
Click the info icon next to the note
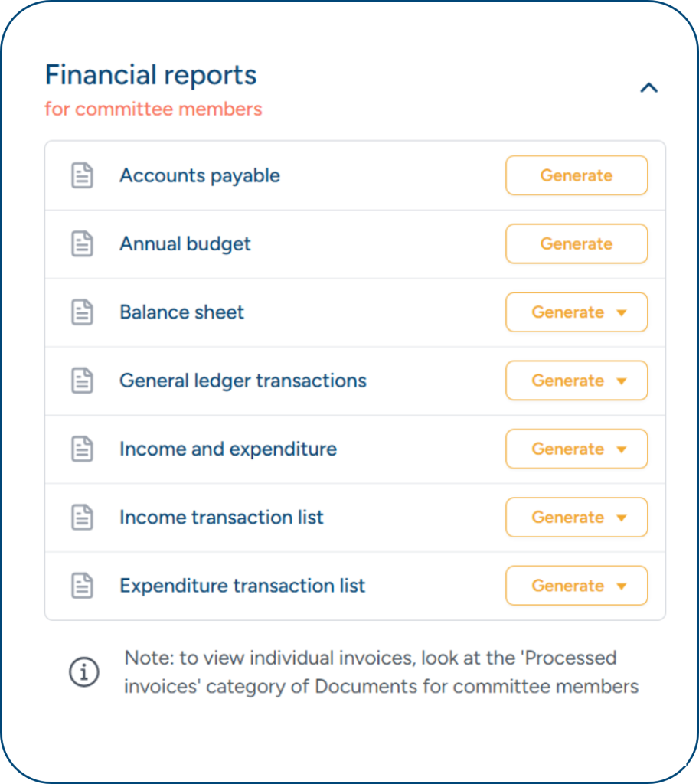pyautogui.click(x=84, y=671)
